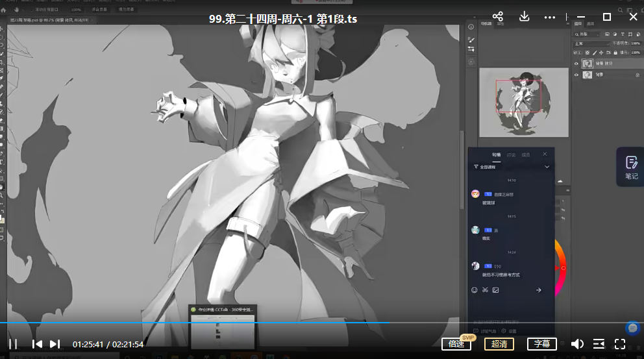Open the 笔记 notes panel
Image resolution: width=644 pixels, height=359 pixels.
(631, 167)
